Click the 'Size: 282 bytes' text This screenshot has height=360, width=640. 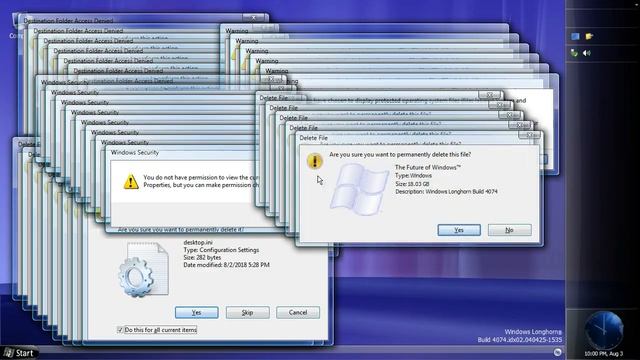tap(202, 258)
